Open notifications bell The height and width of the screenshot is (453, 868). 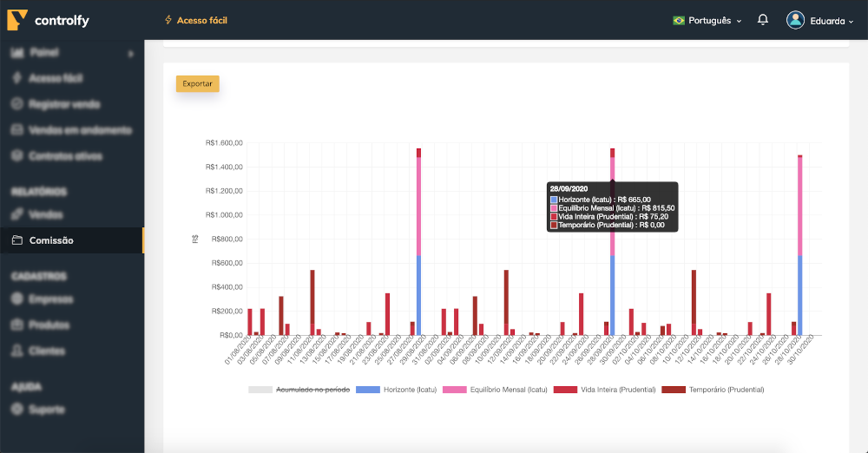pos(763,20)
